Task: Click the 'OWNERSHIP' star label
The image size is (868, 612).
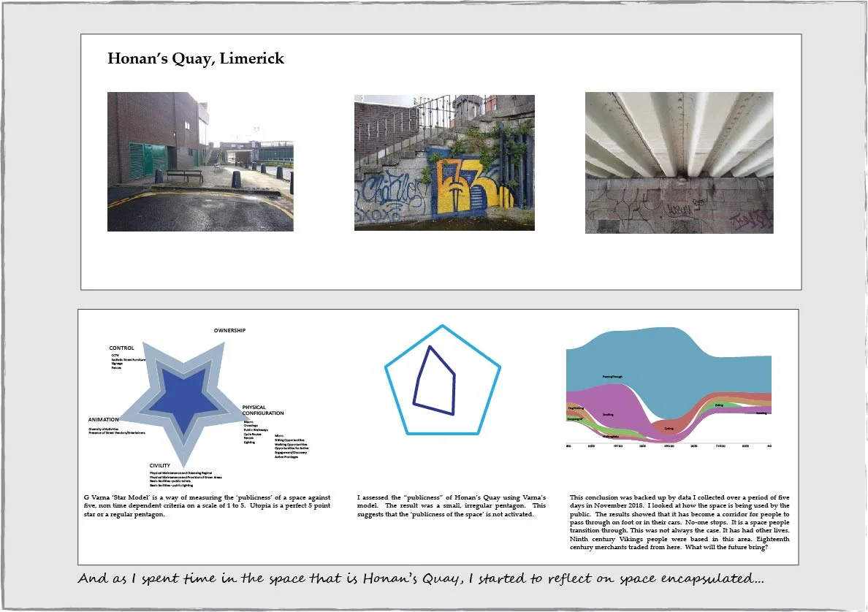Action: click(229, 330)
